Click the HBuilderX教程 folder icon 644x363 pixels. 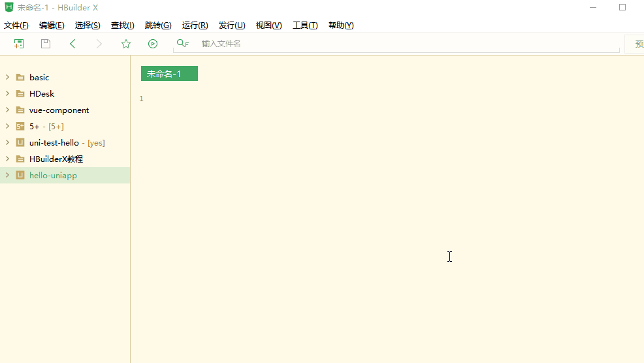click(x=20, y=159)
